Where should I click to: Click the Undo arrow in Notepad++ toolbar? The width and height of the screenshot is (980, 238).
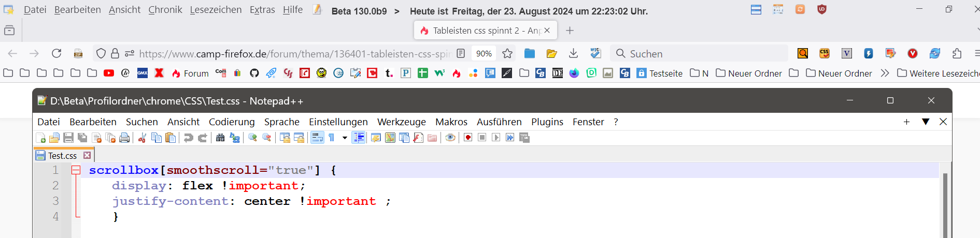tap(189, 138)
